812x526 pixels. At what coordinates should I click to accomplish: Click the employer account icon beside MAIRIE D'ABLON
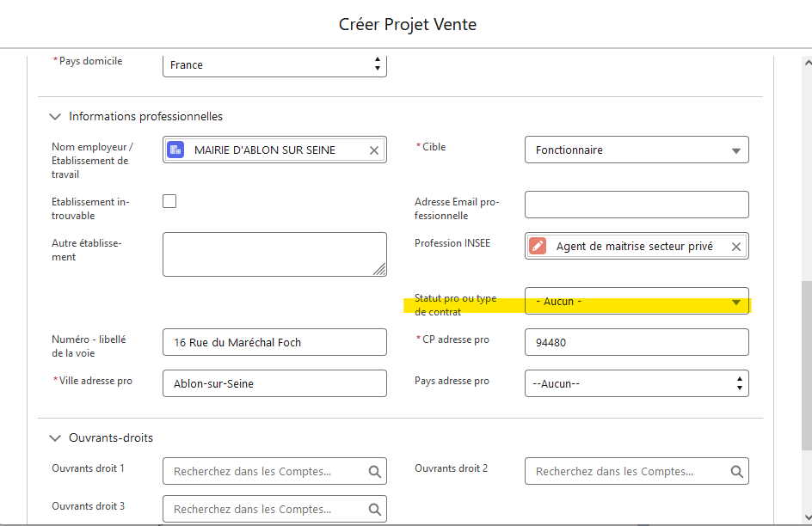(x=175, y=150)
